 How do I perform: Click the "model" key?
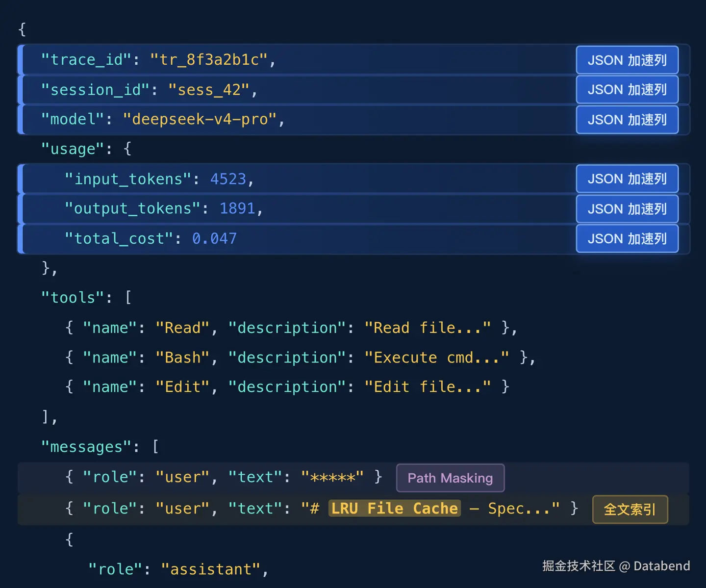click(x=73, y=119)
